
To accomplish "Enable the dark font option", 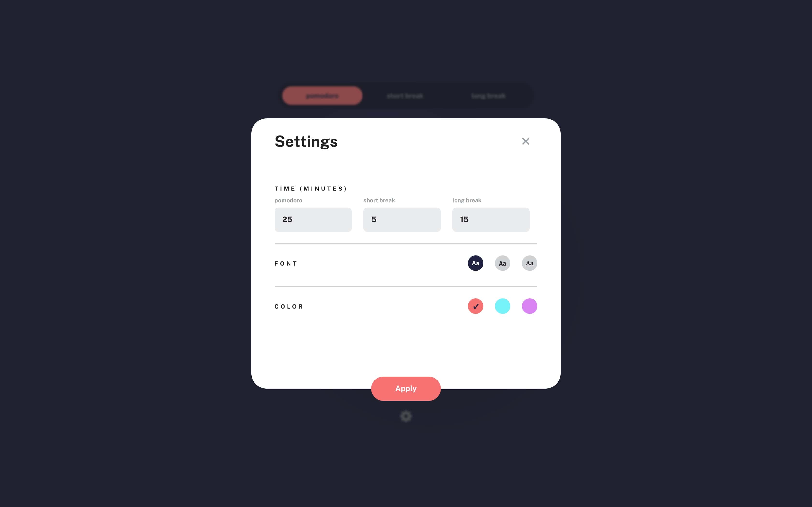I will pos(475,263).
